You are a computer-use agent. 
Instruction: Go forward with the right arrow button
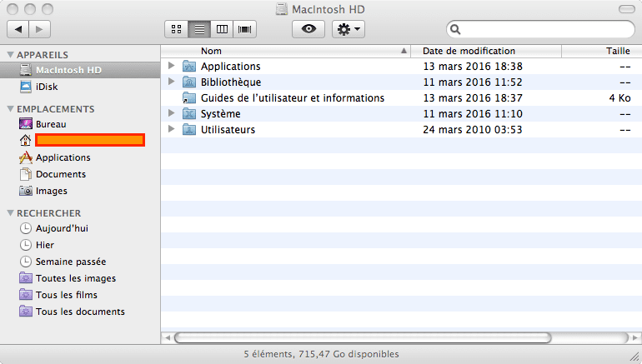point(40,29)
